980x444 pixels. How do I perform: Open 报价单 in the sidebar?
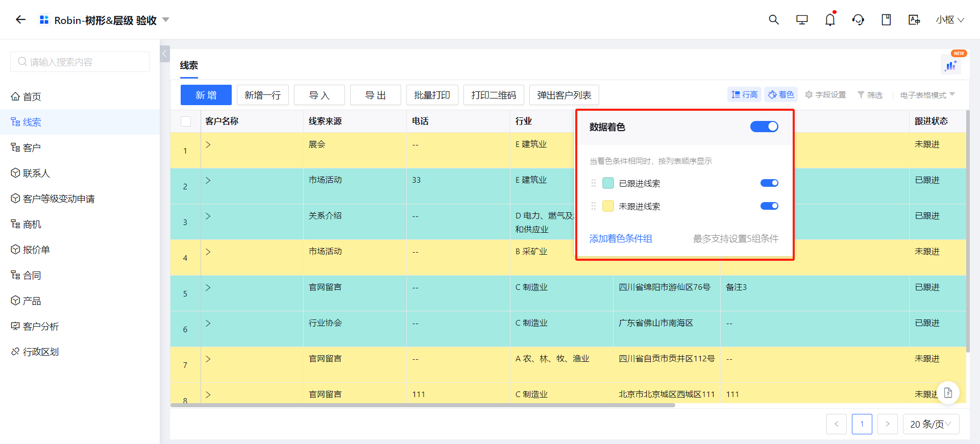click(80, 250)
